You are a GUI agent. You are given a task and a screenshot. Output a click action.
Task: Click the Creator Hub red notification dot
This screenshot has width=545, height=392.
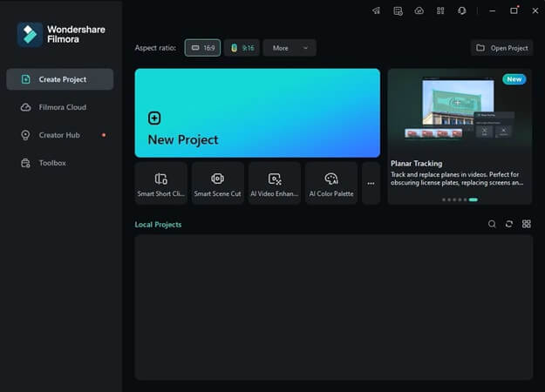click(104, 135)
